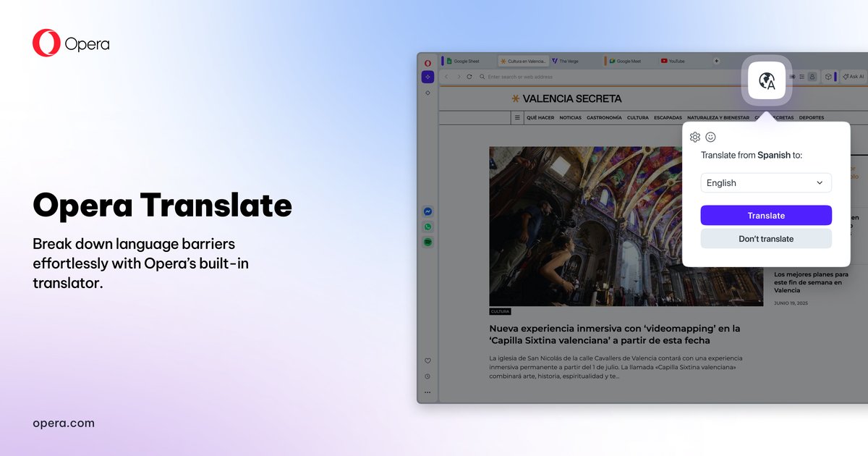Screen dimensions: 868x456
Task: Open history clock icon in sidebar
Action: [427, 376]
